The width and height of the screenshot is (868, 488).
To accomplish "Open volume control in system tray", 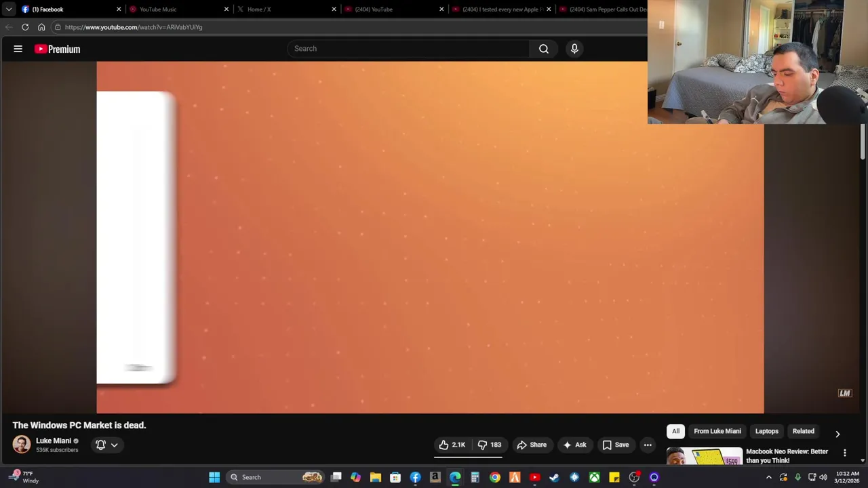I will click(x=823, y=477).
